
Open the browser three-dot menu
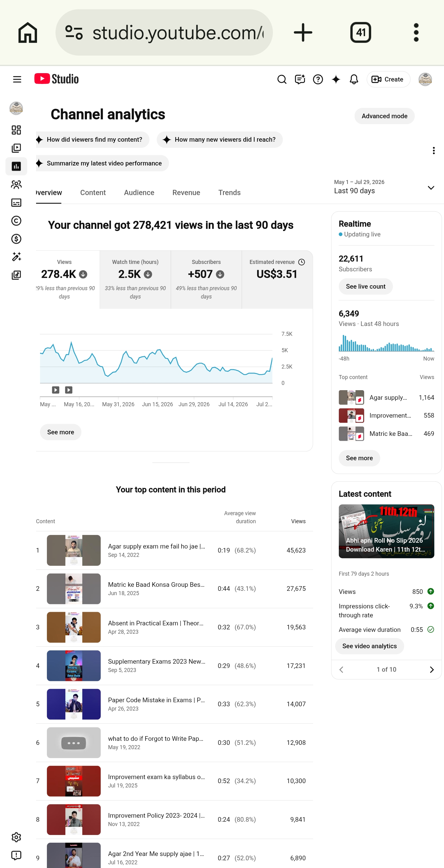click(x=416, y=32)
